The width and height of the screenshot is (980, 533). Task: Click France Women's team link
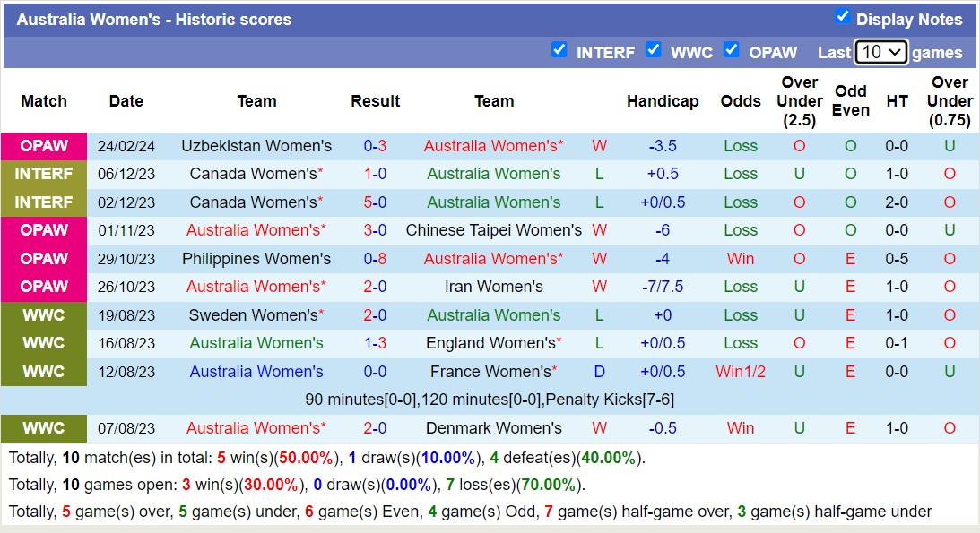click(x=493, y=372)
